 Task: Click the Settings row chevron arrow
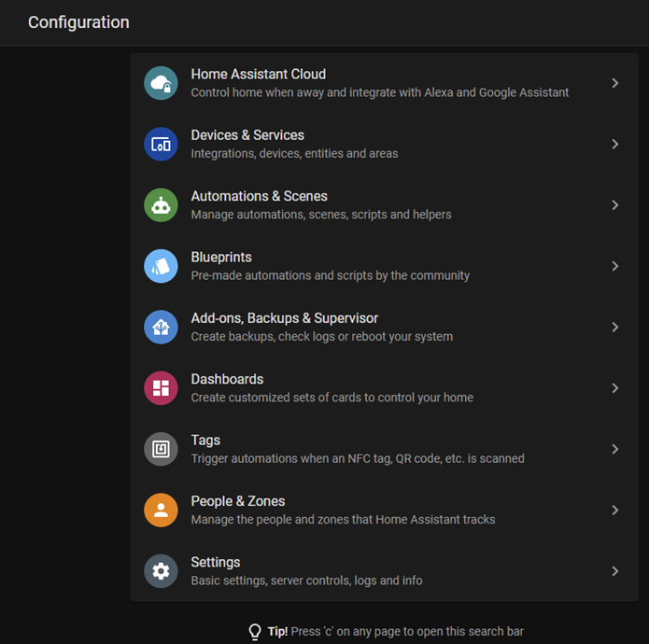pyautogui.click(x=615, y=571)
